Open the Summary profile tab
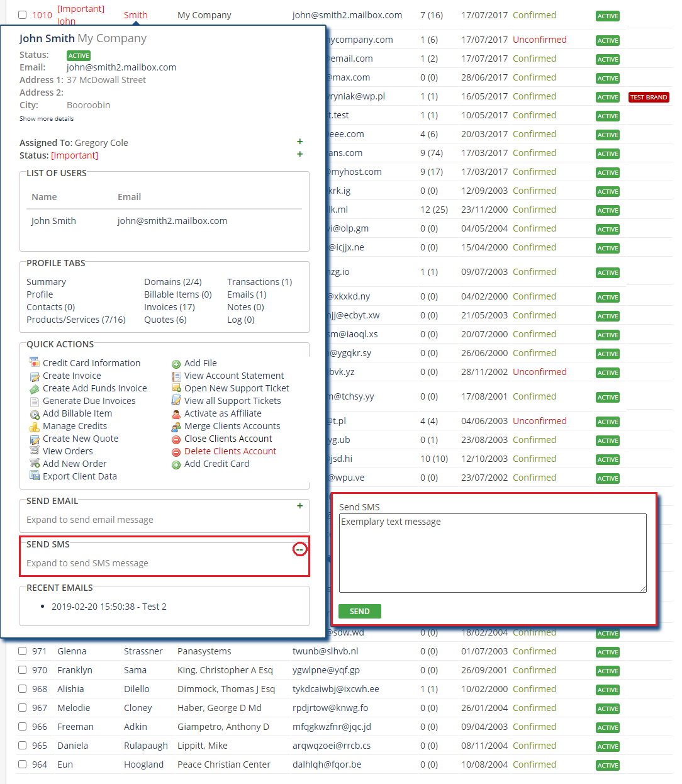 46,282
